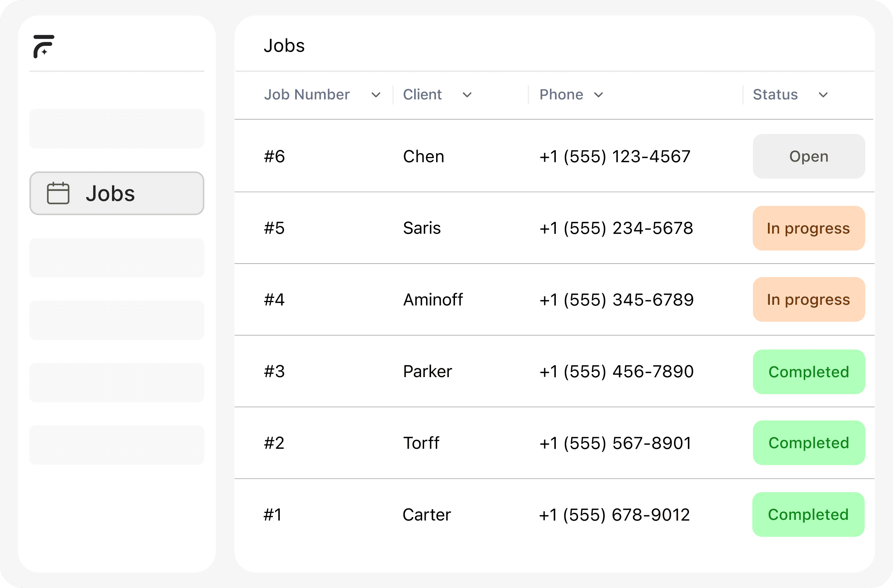Expand the Phone column dropdown arrow
Viewport: 893px width, 588px height.
tap(598, 95)
